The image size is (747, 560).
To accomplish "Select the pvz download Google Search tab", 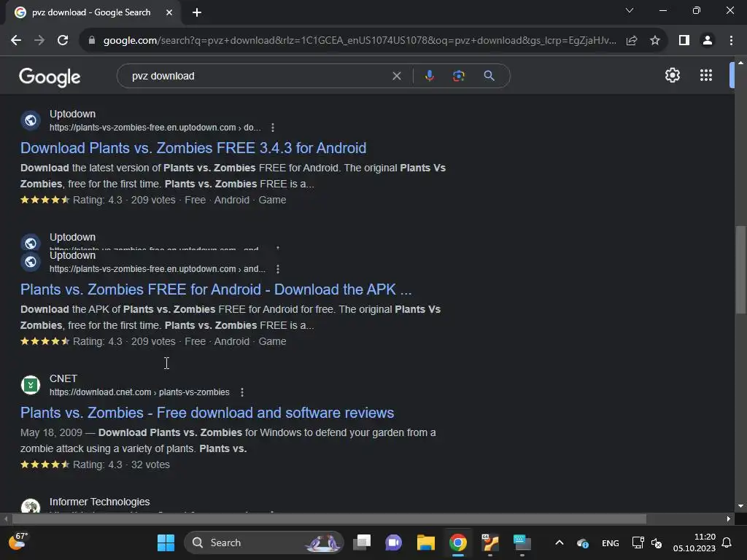I will [x=90, y=12].
